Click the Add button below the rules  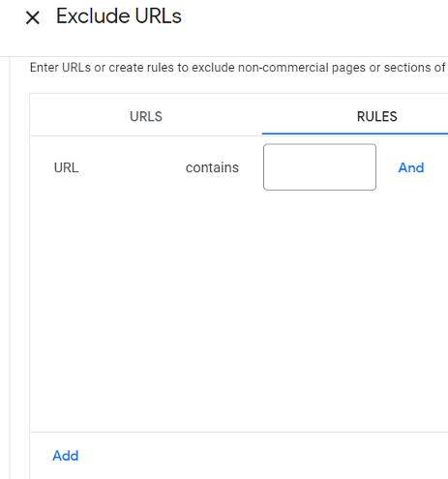66,456
